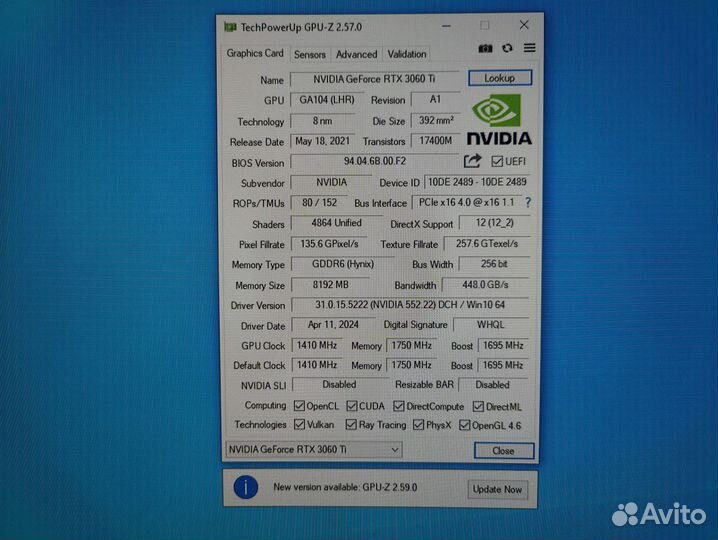Open the Validation tab
The image size is (718, 540).
tap(407, 55)
